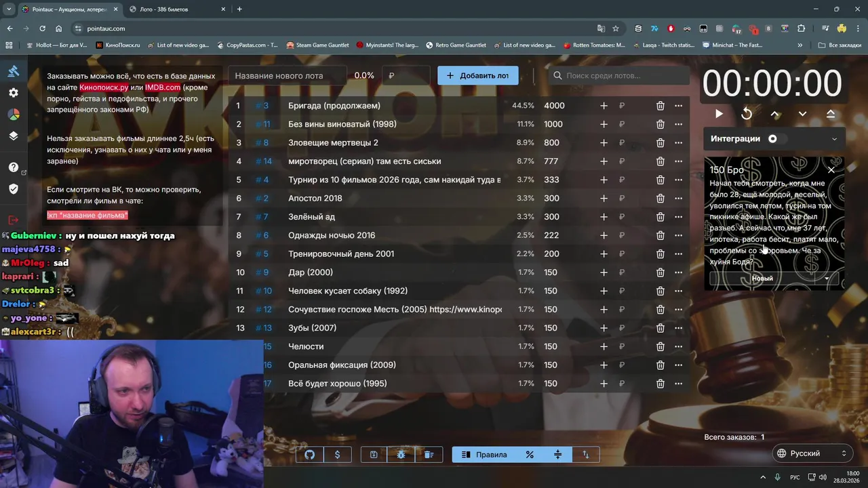Toggle the compact rows divider icon
Screen dimensions: 868x488
(558, 455)
